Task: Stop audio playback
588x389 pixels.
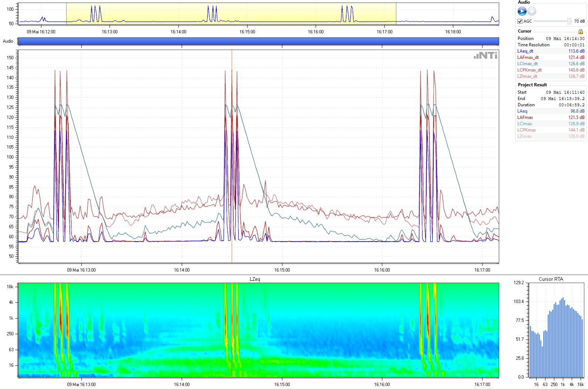Action: click(532, 11)
